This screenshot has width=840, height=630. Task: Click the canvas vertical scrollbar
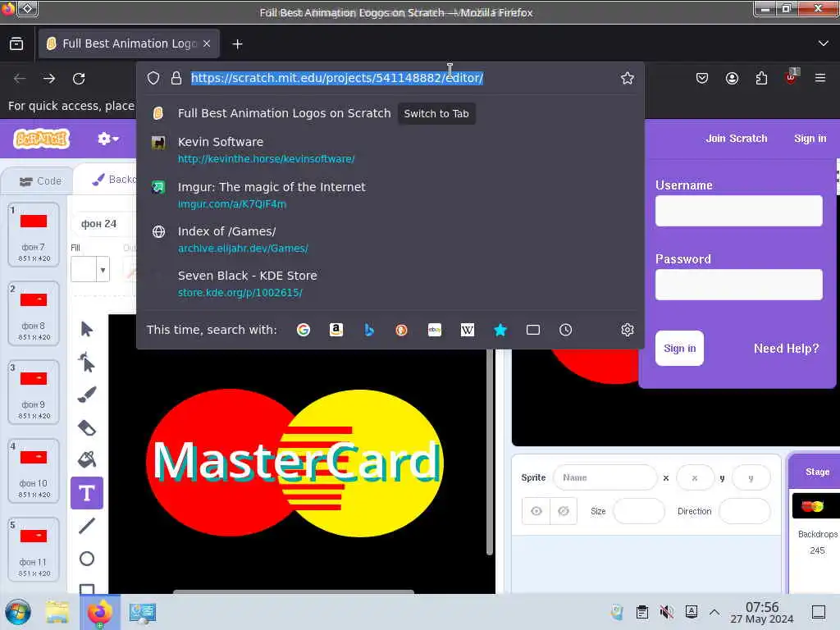490,451
